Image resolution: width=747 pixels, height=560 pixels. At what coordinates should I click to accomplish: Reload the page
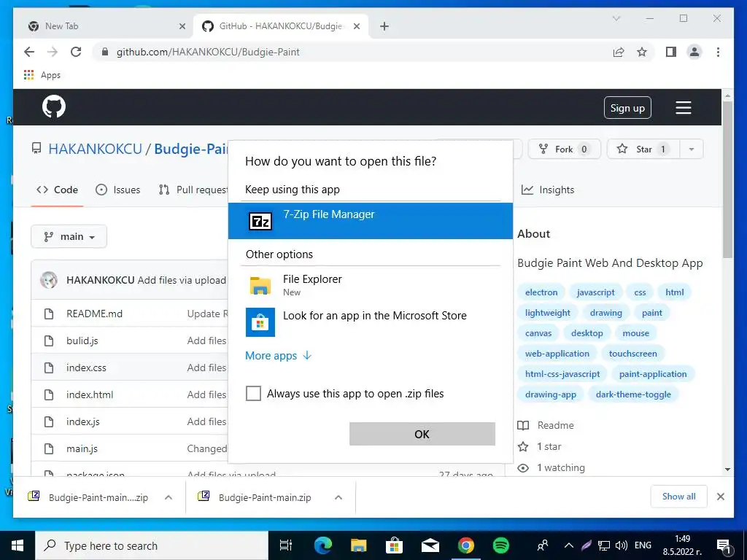pos(76,52)
